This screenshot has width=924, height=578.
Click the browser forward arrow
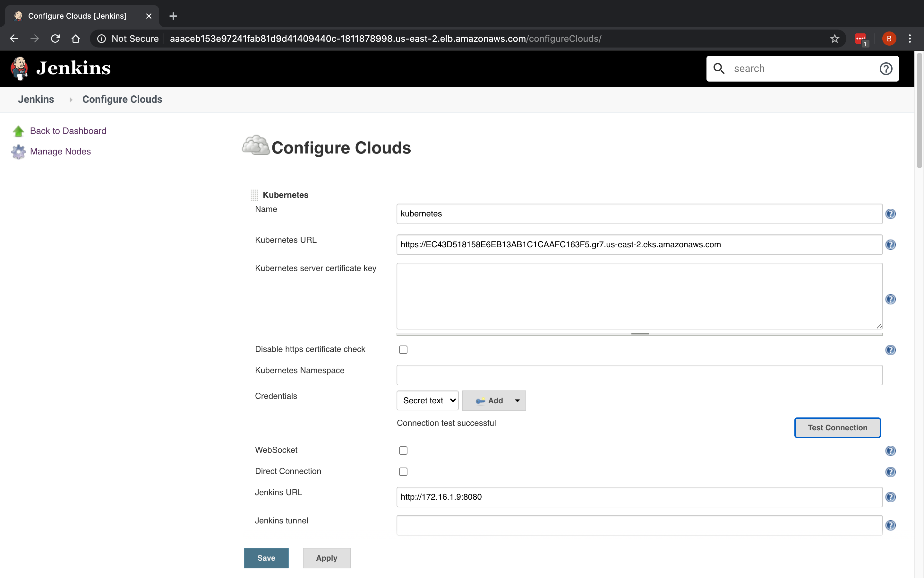pos(35,39)
